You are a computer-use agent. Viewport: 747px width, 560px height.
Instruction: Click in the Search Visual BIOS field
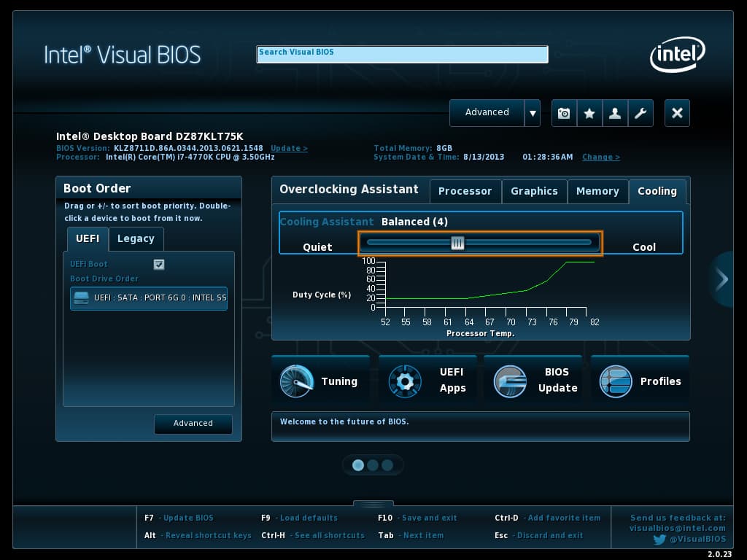click(x=402, y=54)
